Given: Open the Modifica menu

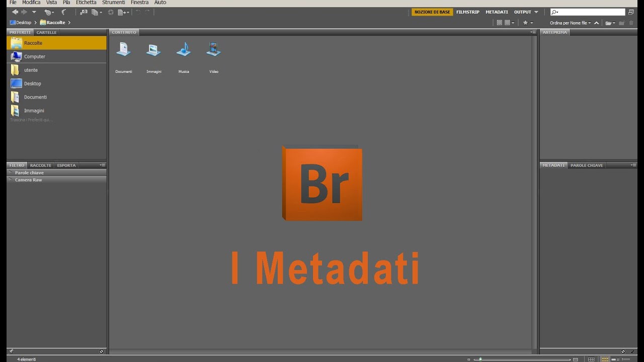Looking at the screenshot, I should tap(31, 3).
